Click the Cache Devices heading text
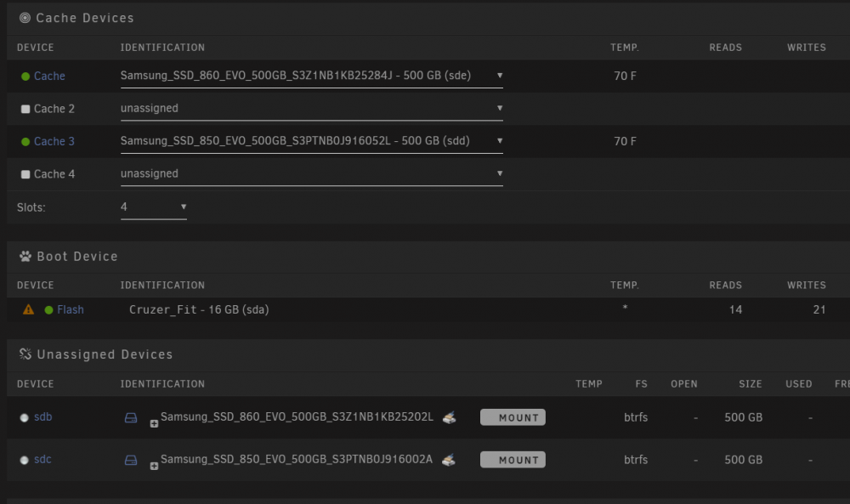The height and width of the screenshot is (504, 850). (84, 18)
